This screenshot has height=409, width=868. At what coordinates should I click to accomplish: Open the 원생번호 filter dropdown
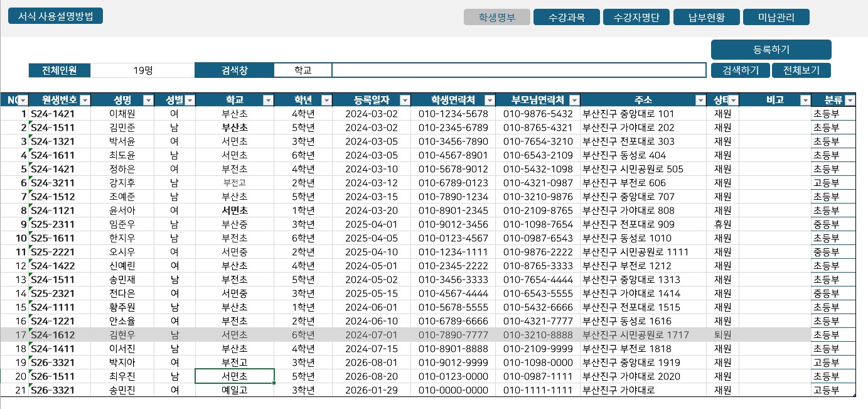[x=85, y=101]
